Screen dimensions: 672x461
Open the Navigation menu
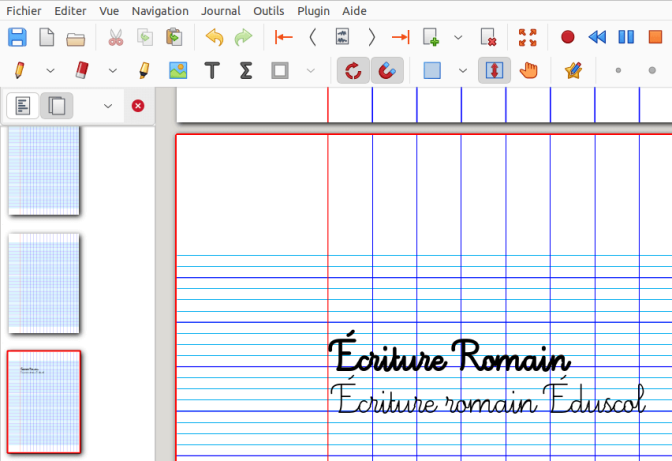(160, 11)
